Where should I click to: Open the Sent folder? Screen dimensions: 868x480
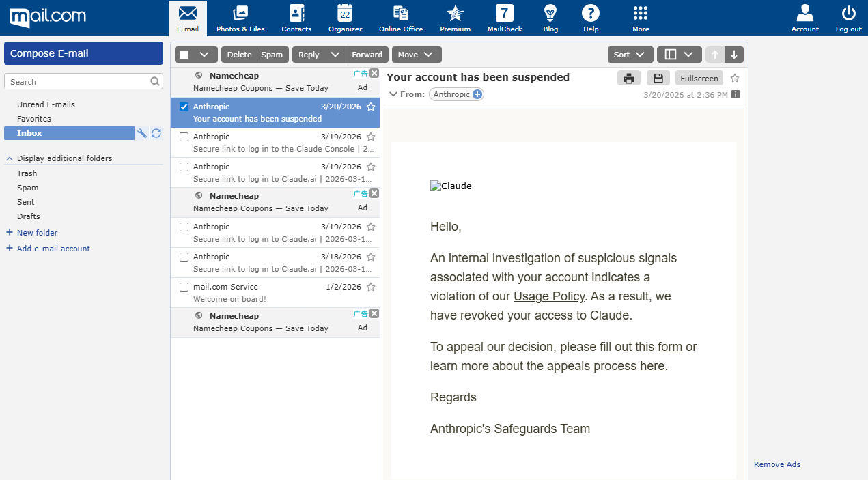coord(26,202)
